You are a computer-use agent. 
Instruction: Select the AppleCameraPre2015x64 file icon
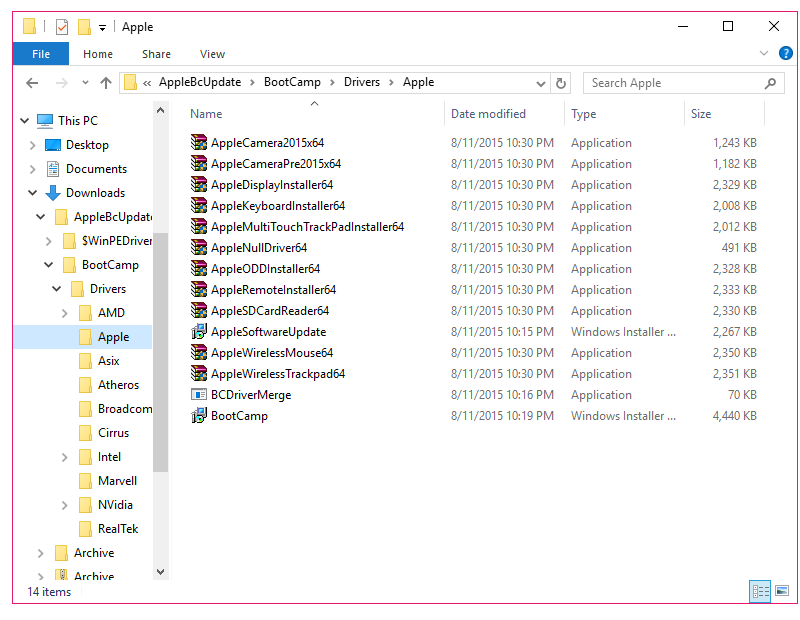(198, 163)
